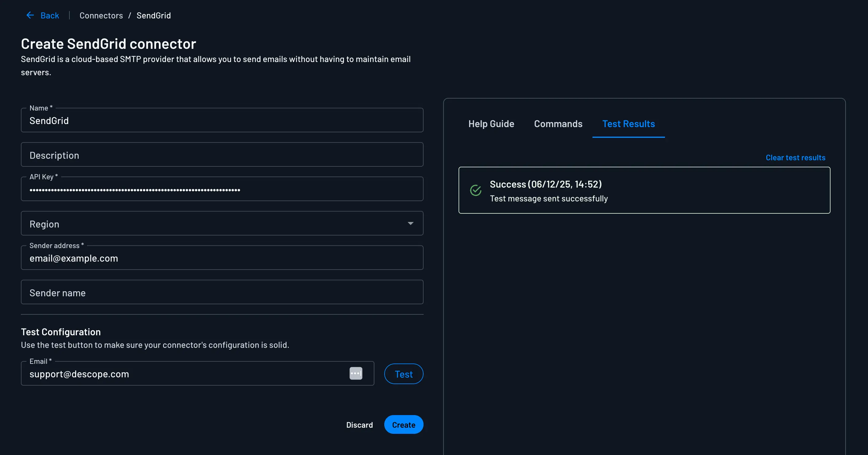Image resolution: width=868 pixels, height=455 pixels.
Task: Open dynamic values via the ellipsis icon
Action: pyautogui.click(x=356, y=373)
